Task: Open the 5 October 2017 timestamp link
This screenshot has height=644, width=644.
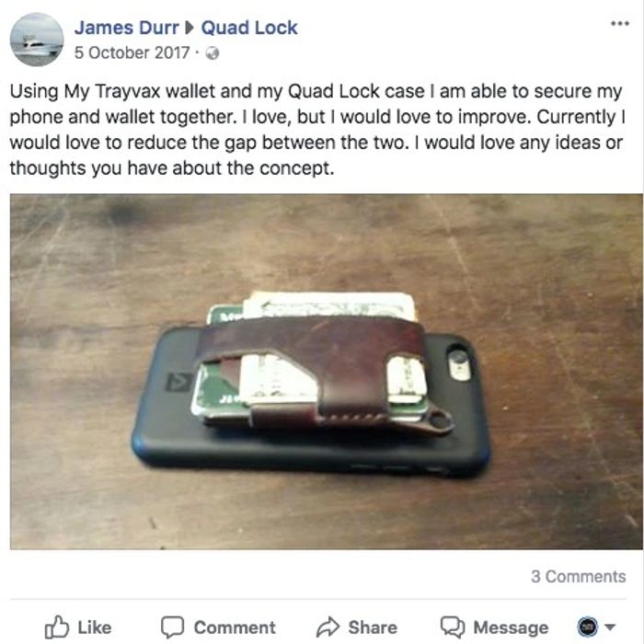Action: (132, 53)
